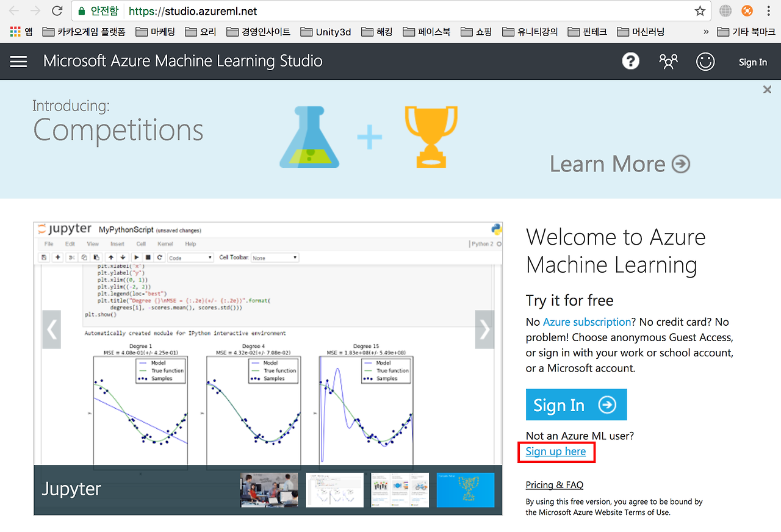Click the Learn More arrow circle icon
781x532 pixels.
click(x=681, y=164)
